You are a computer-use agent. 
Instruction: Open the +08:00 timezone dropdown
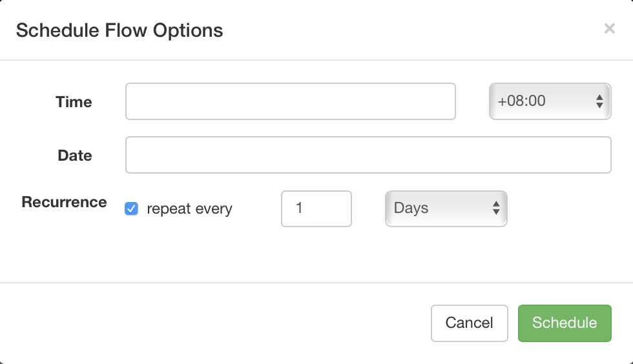[550, 101]
